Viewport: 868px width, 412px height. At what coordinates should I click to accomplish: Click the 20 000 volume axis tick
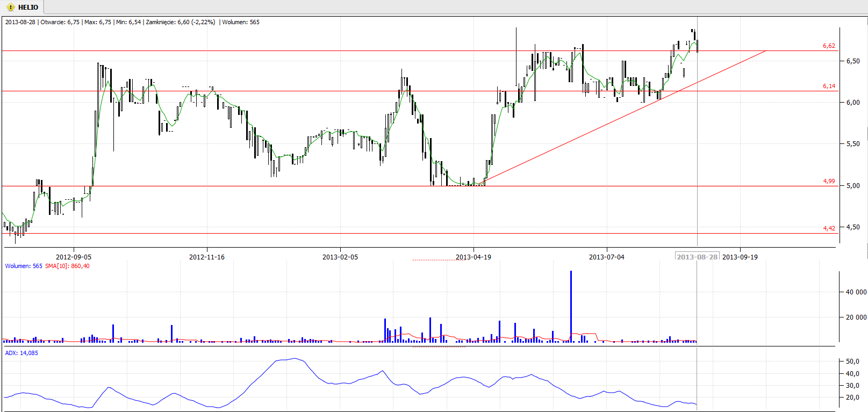pos(856,317)
